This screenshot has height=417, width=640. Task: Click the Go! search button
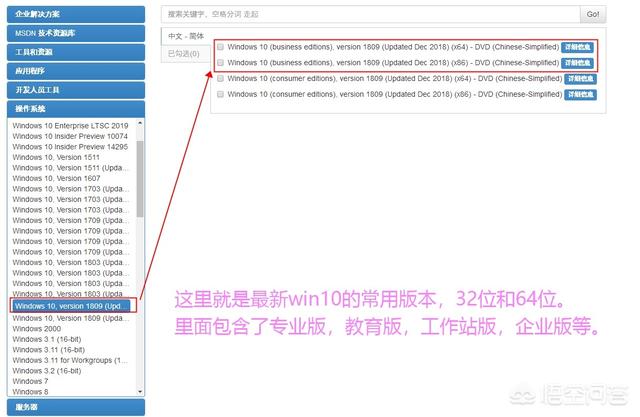[x=593, y=14]
